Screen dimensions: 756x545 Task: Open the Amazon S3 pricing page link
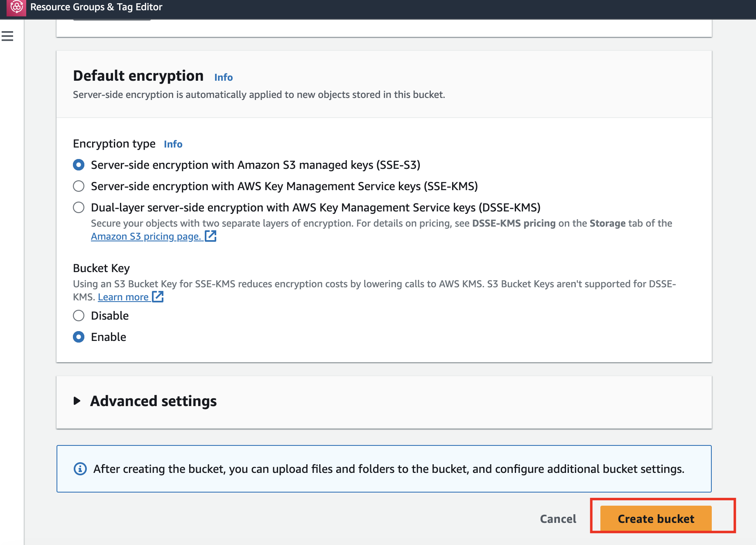(x=146, y=236)
